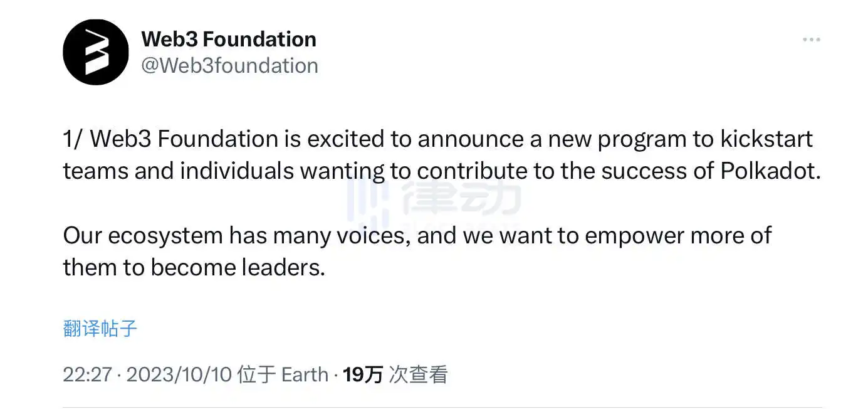Click the 翻译帖子 translate post link
868x409 pixels.
[100, 328]
